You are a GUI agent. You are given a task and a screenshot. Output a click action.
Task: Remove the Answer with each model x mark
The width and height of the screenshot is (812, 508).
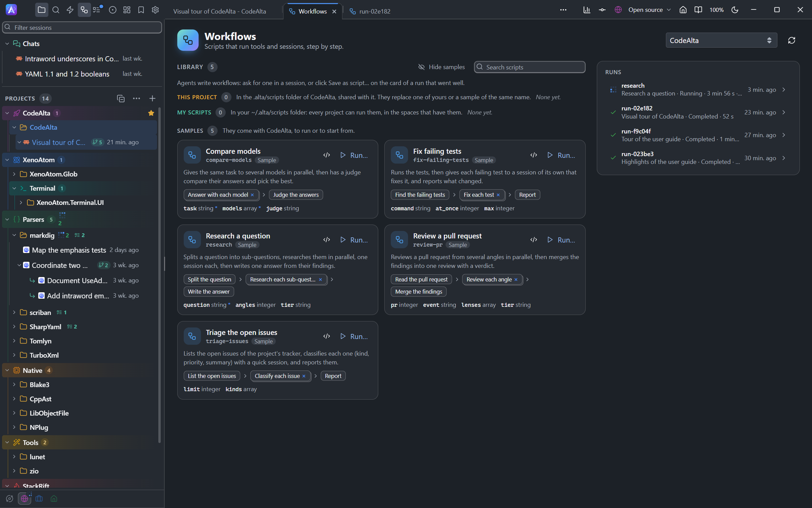(x=252, y=195)
